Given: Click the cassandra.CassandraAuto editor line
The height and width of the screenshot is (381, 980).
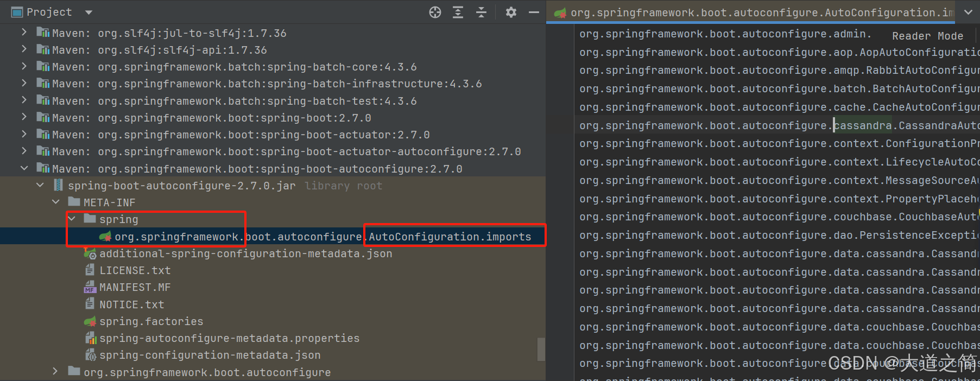Looking at the screenshot, I should [x=779, y=125].
